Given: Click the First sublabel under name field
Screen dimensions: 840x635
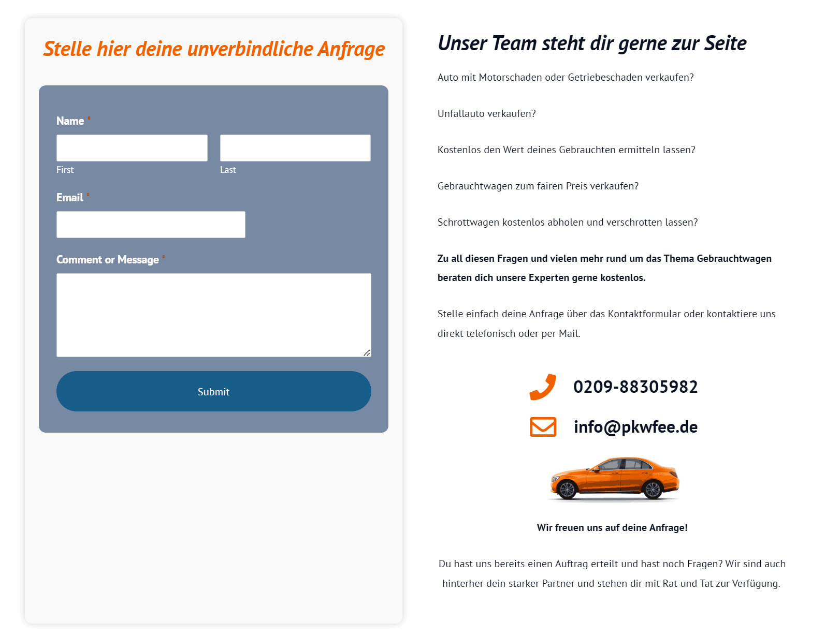Looking at the screenshot, I should pyautogui.click(x=65, y=170).
